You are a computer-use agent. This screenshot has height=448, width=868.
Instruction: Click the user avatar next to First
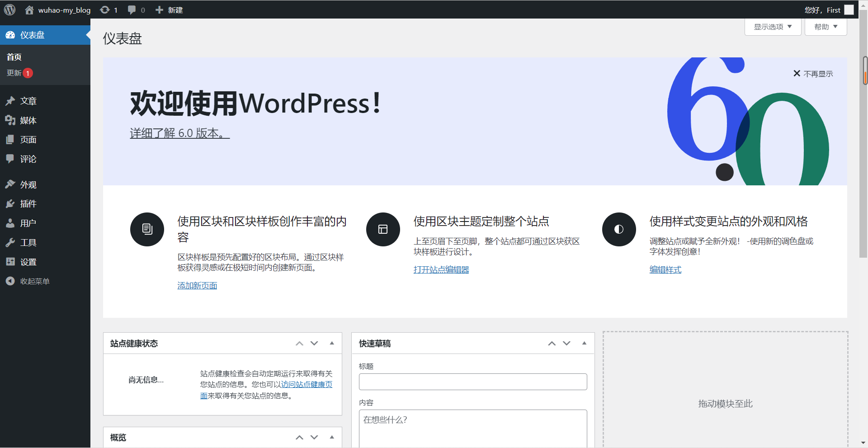[x=849, y=9]
